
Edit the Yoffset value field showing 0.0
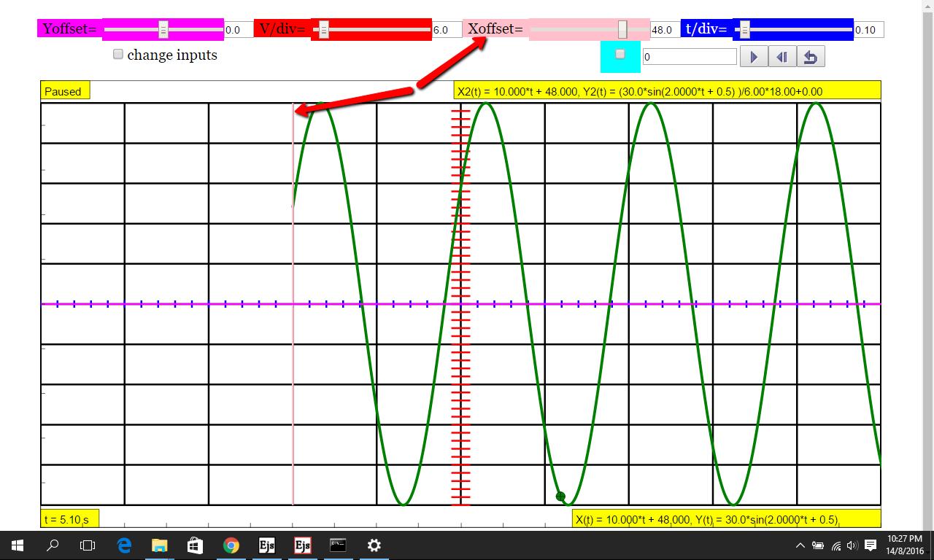click(238, 30)
